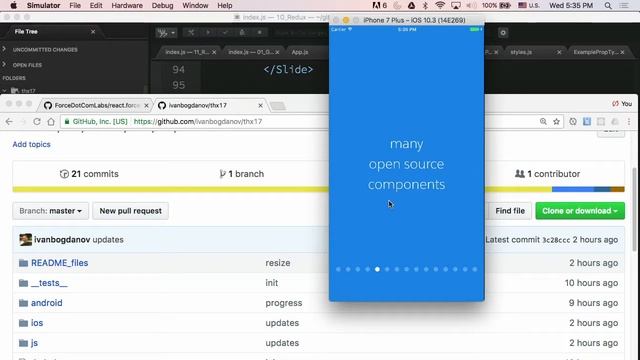Switch to the App.js editor tab
The width and height of the screenshot is (640, 360).
(x=300, y=52)
